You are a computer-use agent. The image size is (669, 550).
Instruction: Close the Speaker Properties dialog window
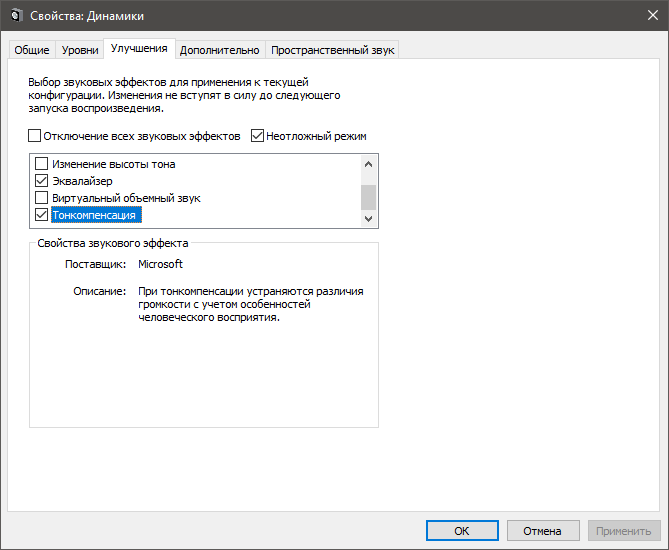[x=645, y=14]
